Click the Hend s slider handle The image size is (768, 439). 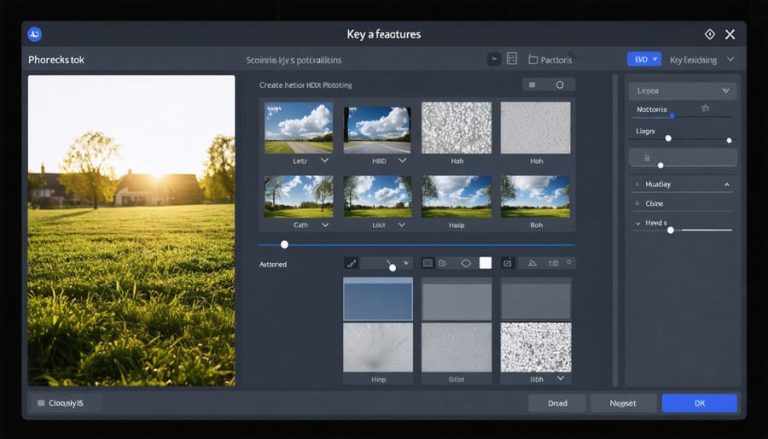(671, 230)
